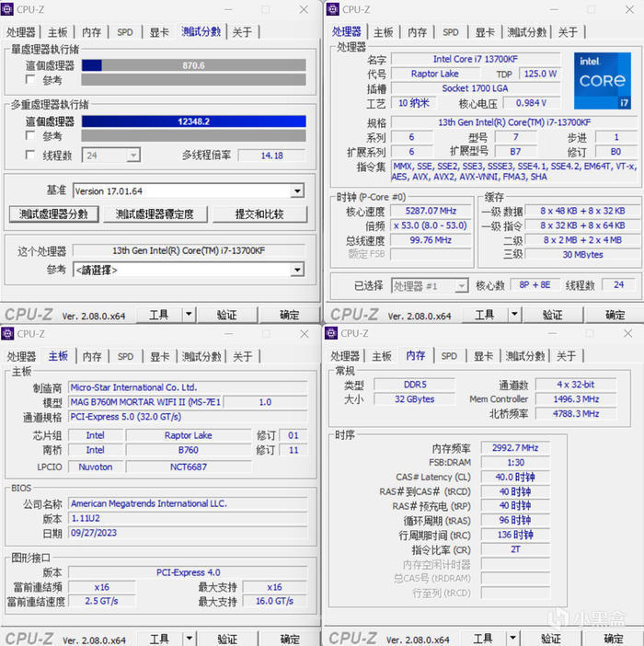Open the <請選擇> reference processor dropdown
Screen dimensions: 644x646
tap(297, 270)
